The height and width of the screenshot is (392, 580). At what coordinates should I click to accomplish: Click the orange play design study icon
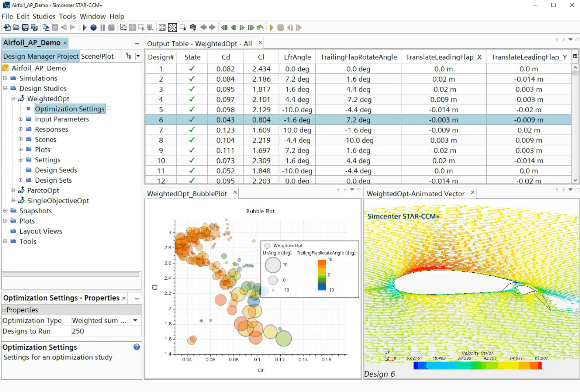[x=272, y=27]
